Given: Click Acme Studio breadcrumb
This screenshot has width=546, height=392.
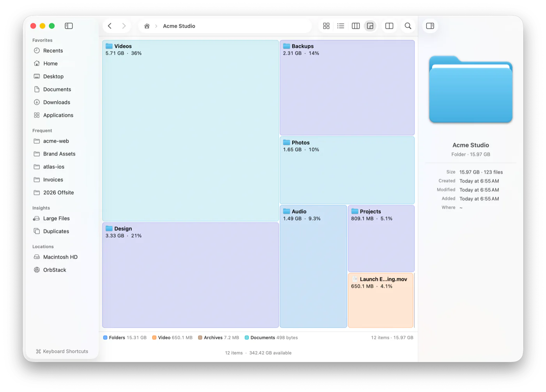Looking at the screenshot, I should (x=179, y=26).
